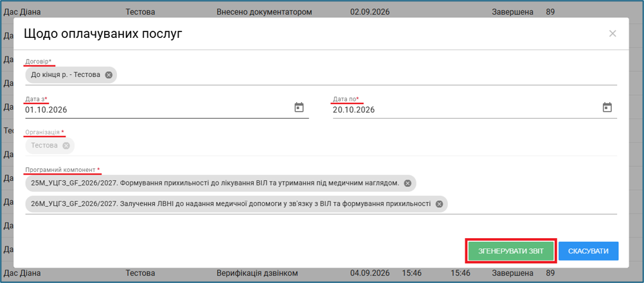Click 'Дас Діана' in the bottom table row
644x283 pixels.
point(22,273)
